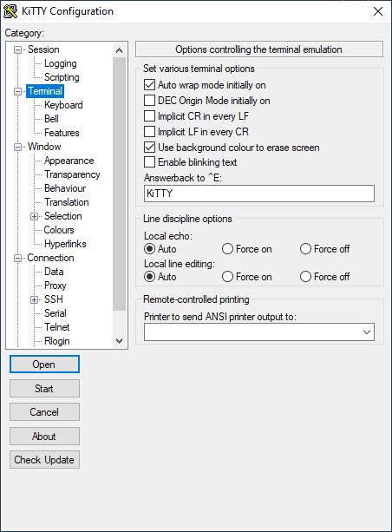Click the Answerback text field
This screenshot has width=392, height=532.
point(259,194)
